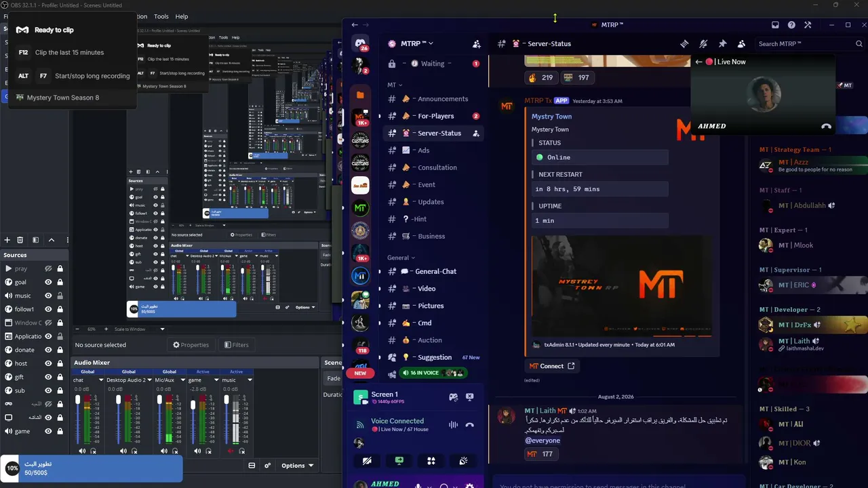The image size is (868, 488).
Task: Open Discord inbox icon
Action: click(775, 25)
